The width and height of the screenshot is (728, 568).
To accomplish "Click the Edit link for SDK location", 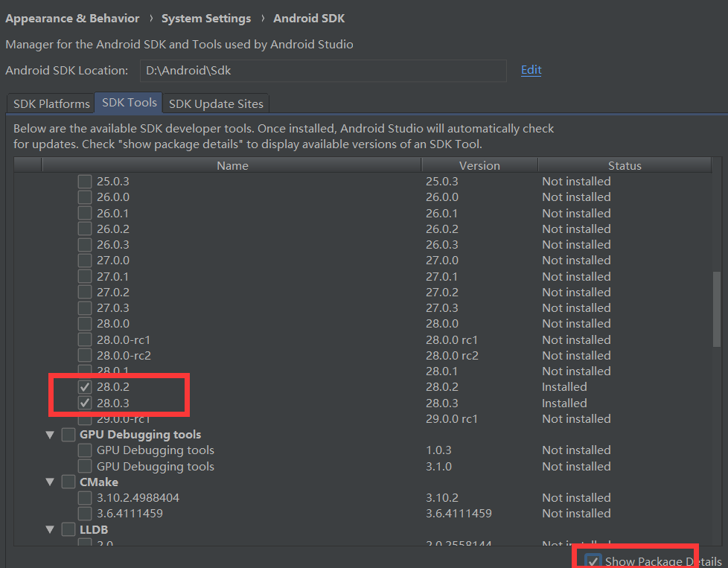I will (530, 69).
